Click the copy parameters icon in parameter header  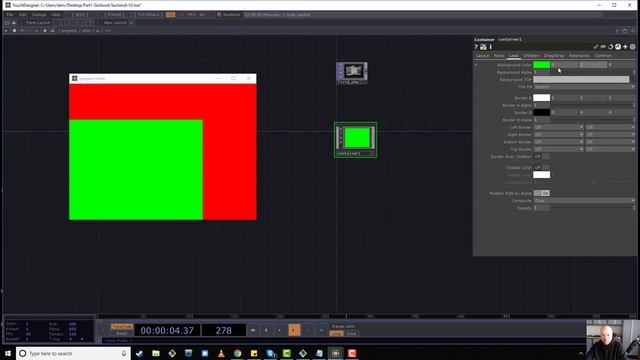[x=611, y=47]
